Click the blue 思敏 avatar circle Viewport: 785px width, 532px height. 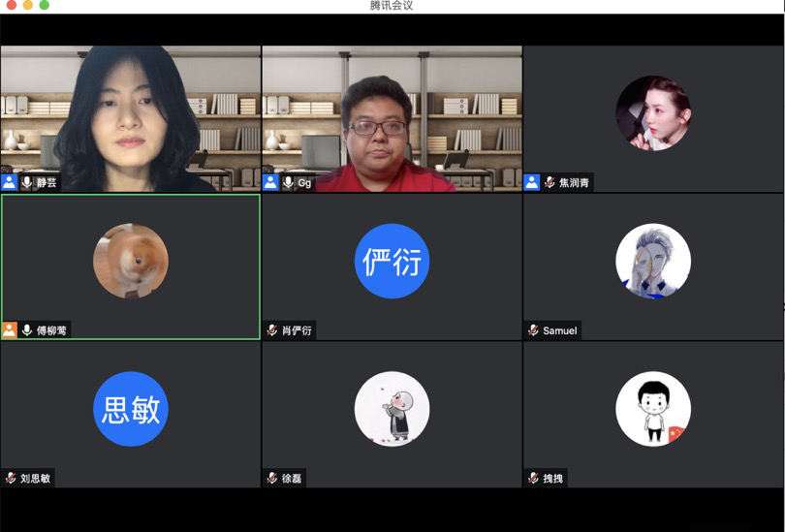pyautogui.click(x=131, y=409)
